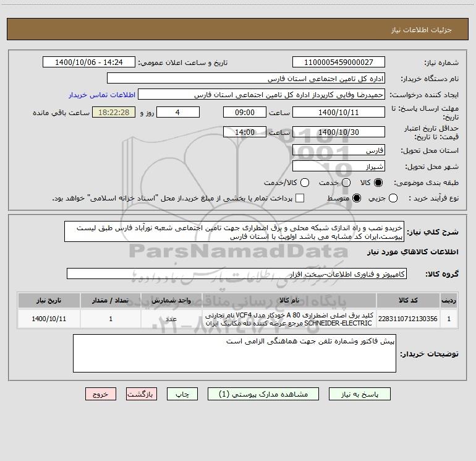Screen dimensions: 476x461
Task: Click the price validity time 14:00 field
Action: [x=245, y=132]
